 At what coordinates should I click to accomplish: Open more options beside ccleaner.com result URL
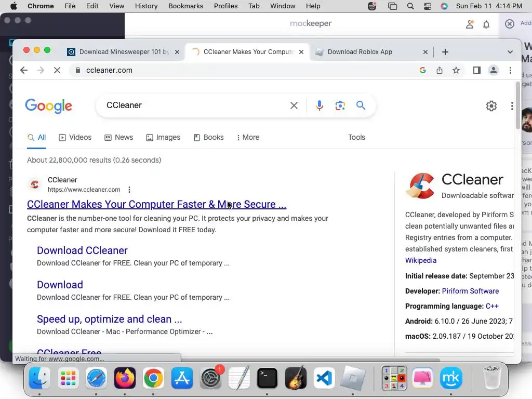pos(129,190)
